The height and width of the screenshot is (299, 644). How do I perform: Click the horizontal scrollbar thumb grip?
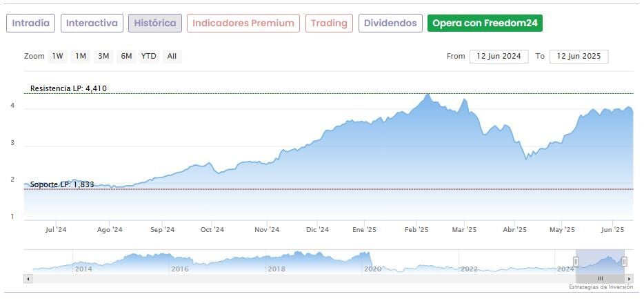pos(600,278)
